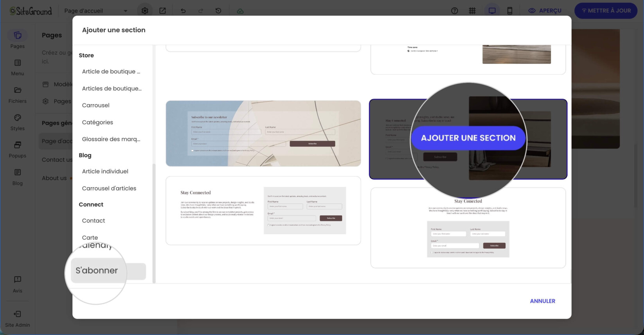Select the Carte category

[90, 237]
